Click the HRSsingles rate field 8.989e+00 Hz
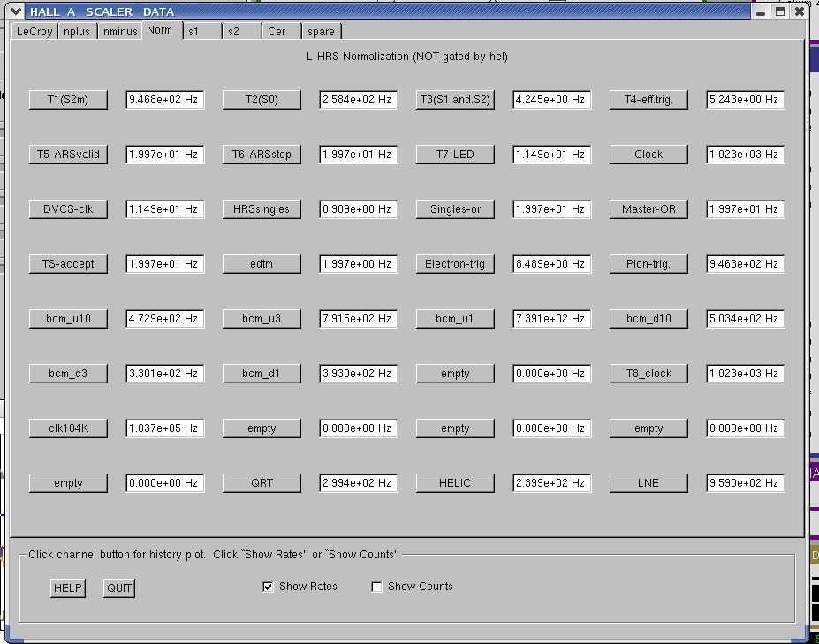Viewport: 819px width, 644px height. tap(359, 209)
